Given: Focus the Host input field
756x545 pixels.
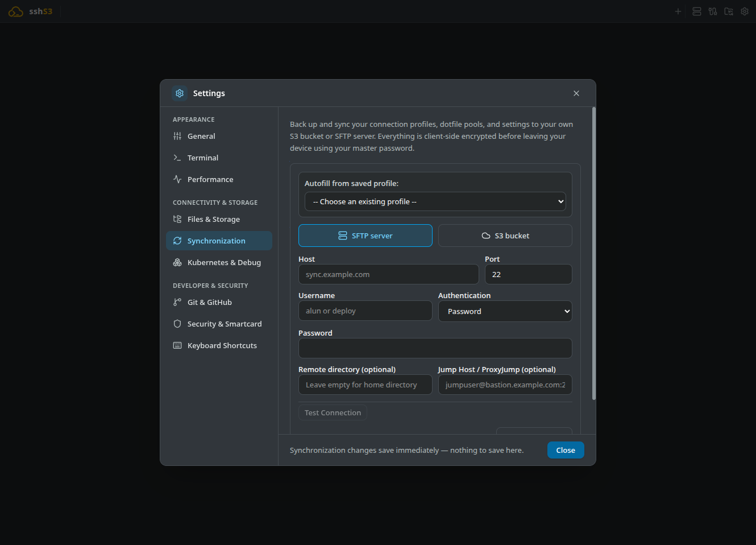Looking at the screenshot, I should (x=389, y=274).
